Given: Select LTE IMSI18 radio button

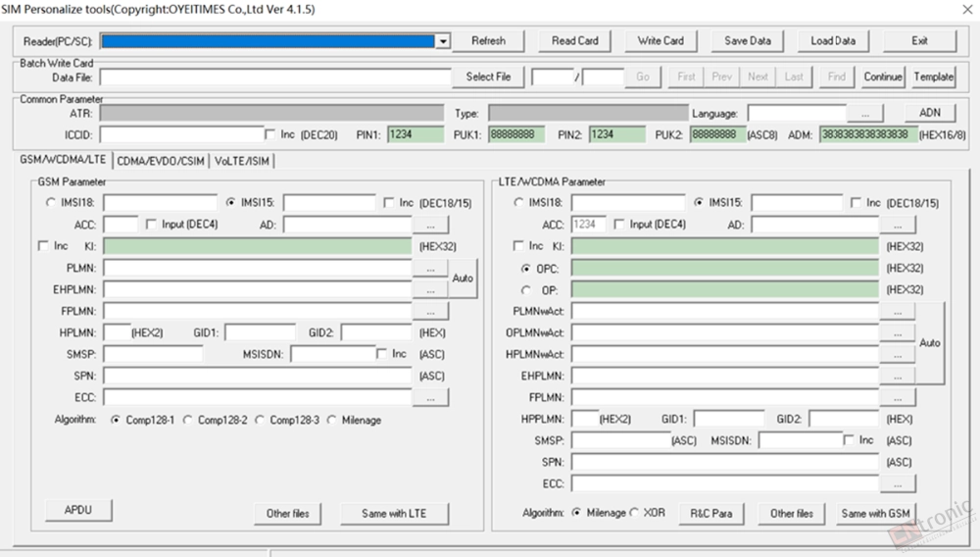Looking at the screenshot, I should [518, 203].
